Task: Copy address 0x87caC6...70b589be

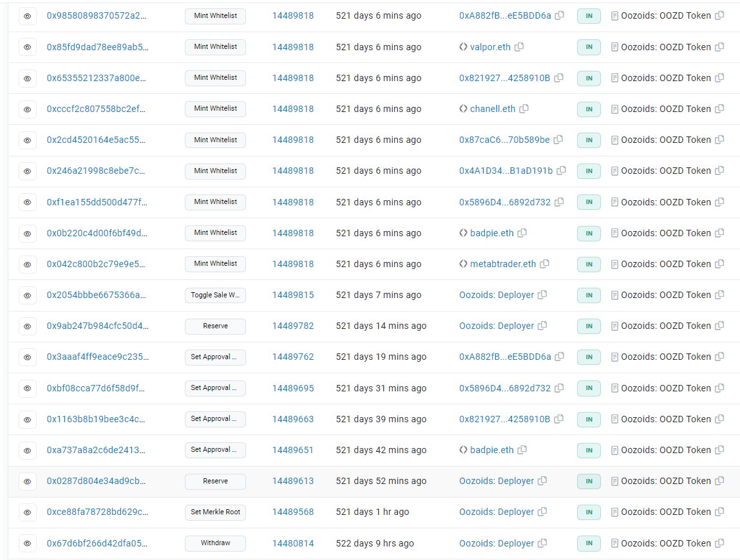Action: (x=558, y=140)
